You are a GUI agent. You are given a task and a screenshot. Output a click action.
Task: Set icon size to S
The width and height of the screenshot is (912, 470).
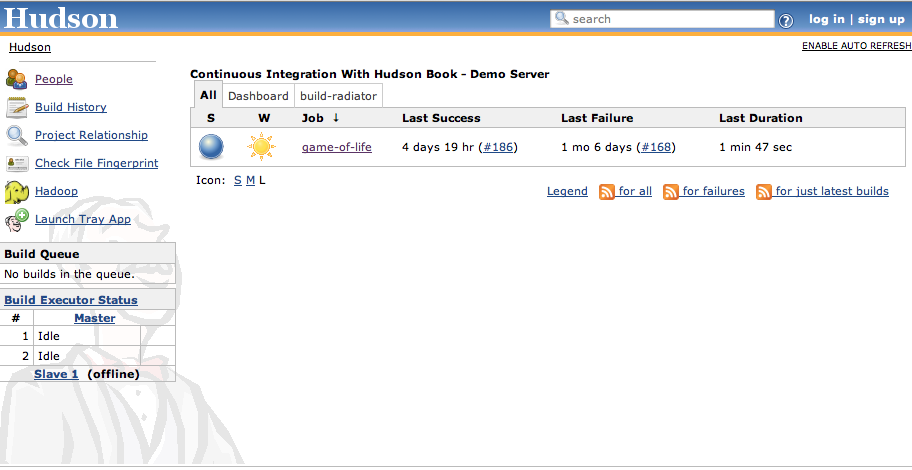pyautogui.click(x=237, y=180)
